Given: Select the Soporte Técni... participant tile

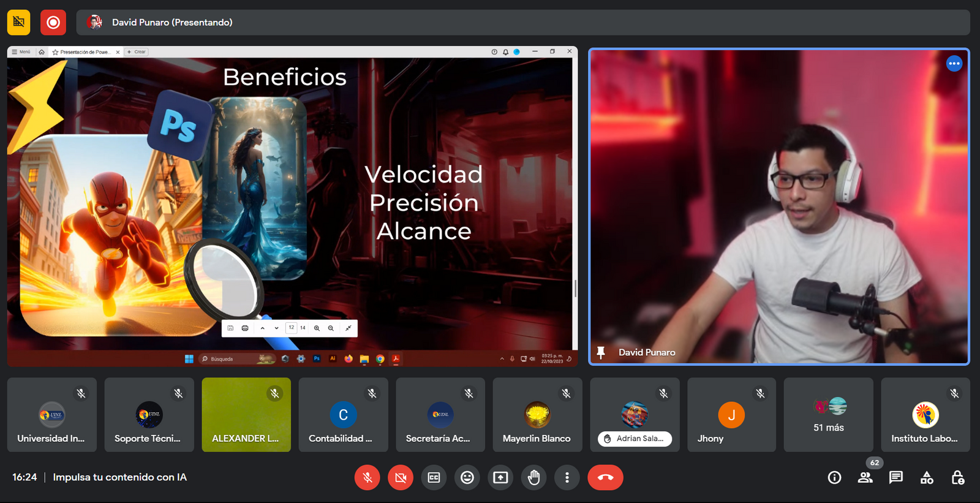Looking at the screenshot, I should point(149,415).
